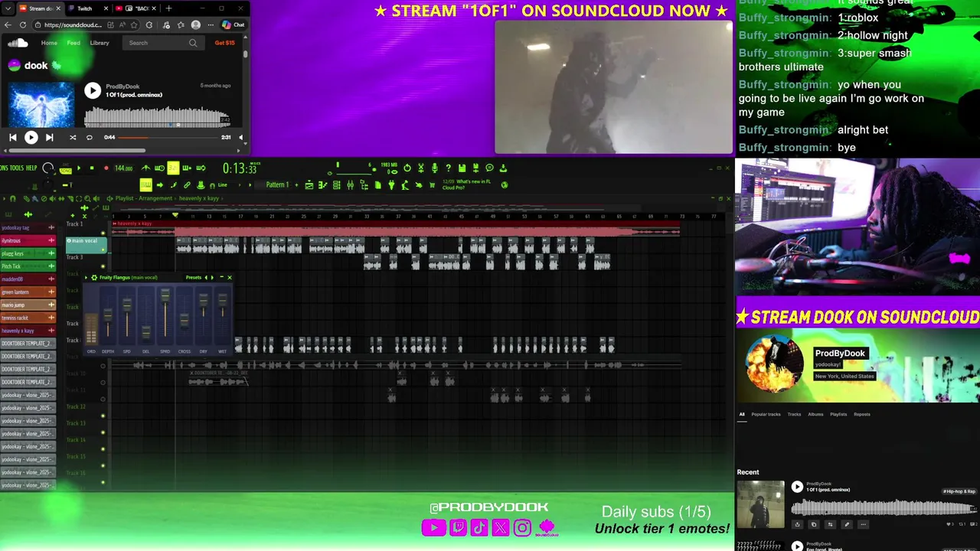Open the help question mark icon
980x551 pixels.
[x=449, y=168]
